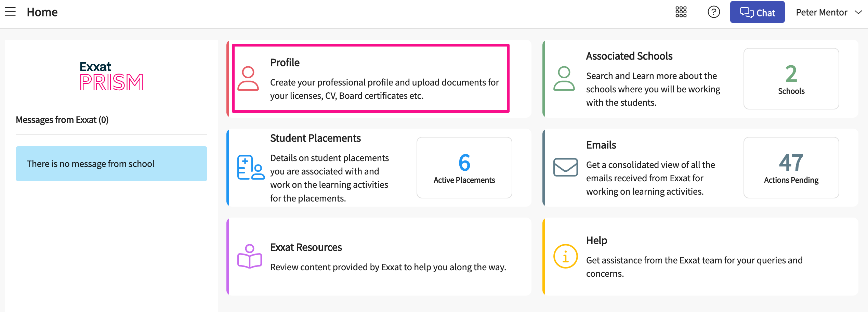Viewport: 868px width, 312px height.
Task: Click the question mark help icon
Action: [713, 12]
